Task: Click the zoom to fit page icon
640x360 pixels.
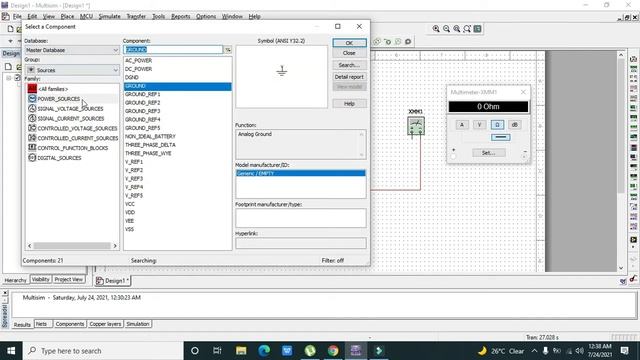Action: point(467,29)
